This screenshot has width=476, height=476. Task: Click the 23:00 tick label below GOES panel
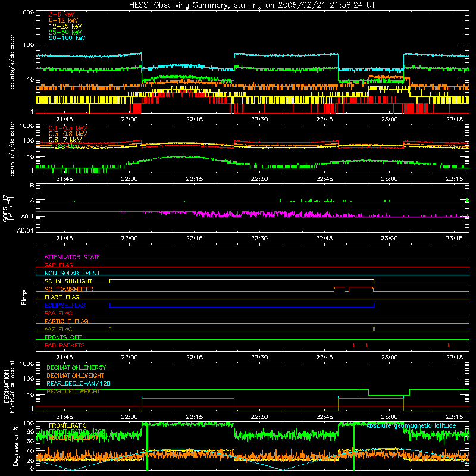tap(390, 239)
